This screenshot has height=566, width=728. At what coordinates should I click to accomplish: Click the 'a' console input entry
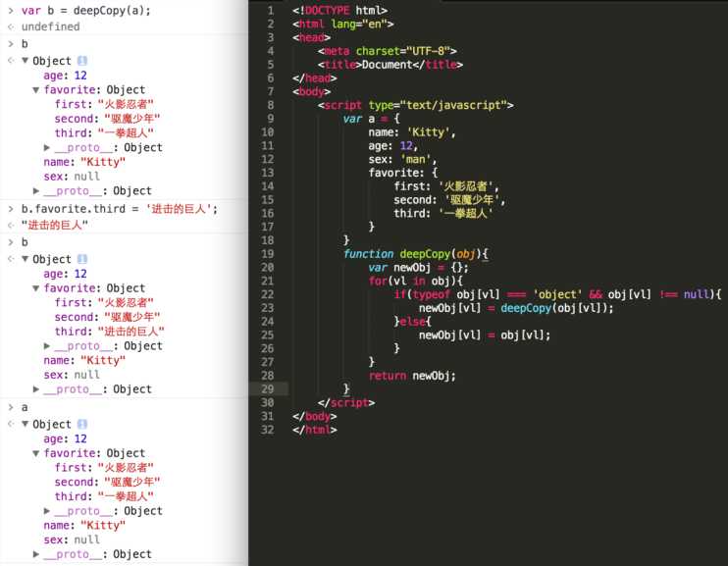point(25,408)
